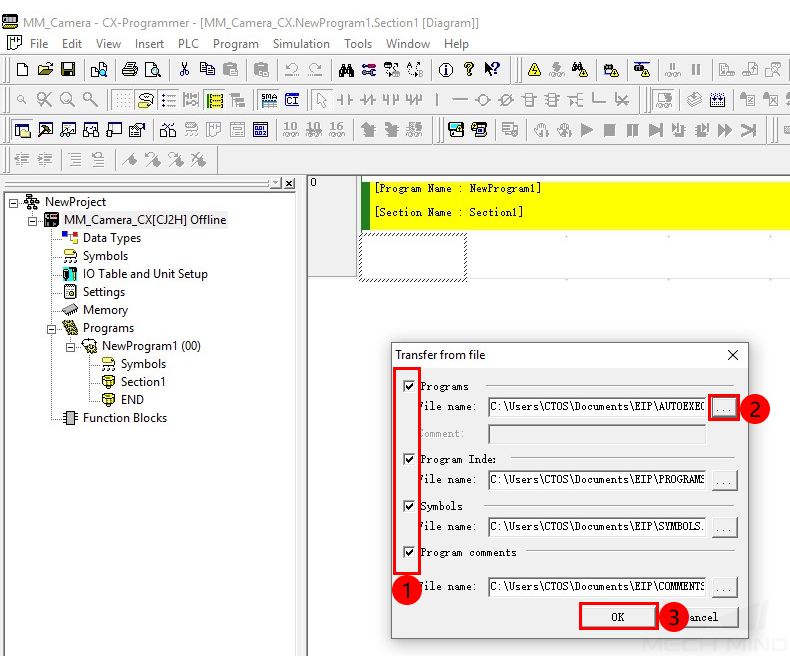Activate the context help pointer icon
The width and height of the screenshot is (790, 656).
point(492,70)
